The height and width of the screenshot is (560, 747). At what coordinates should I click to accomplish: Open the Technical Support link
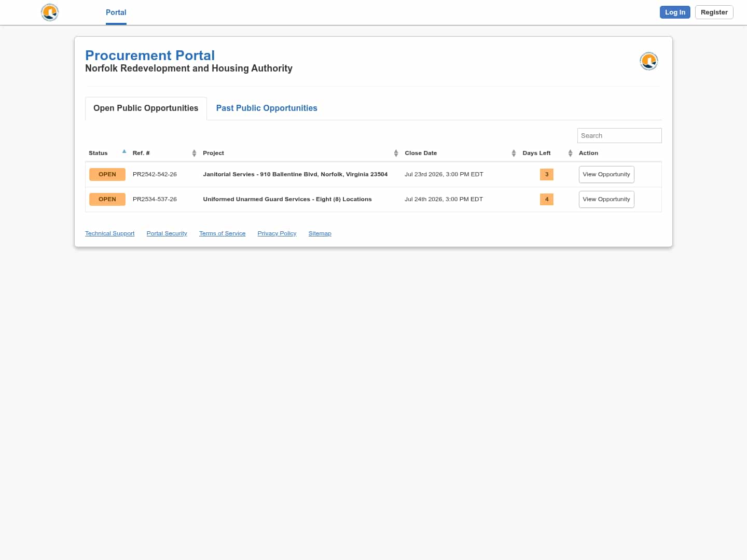pyautogui.click(x=110, y=233)
